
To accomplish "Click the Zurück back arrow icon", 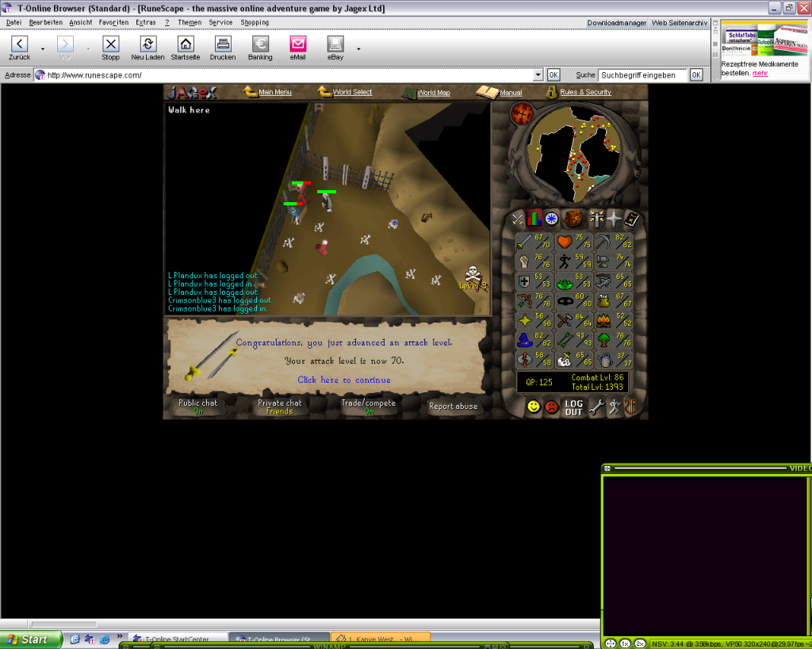I will 19,44.
